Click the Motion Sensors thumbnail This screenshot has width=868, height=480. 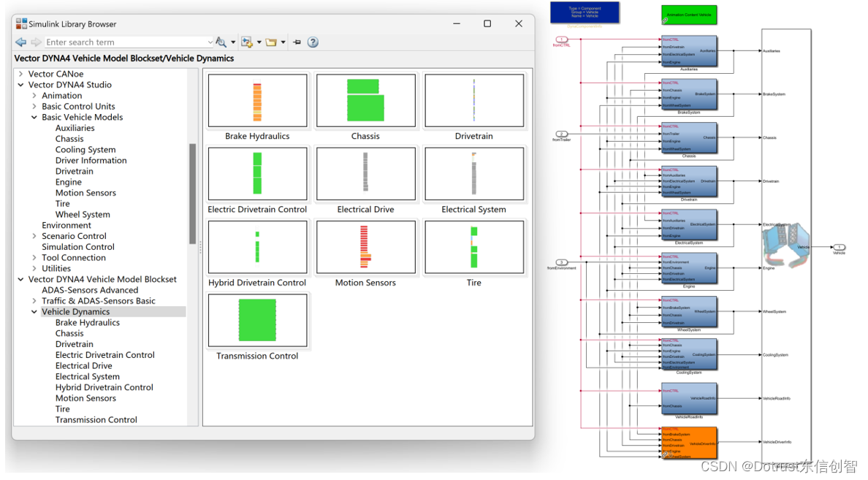(x=365, y=247)
